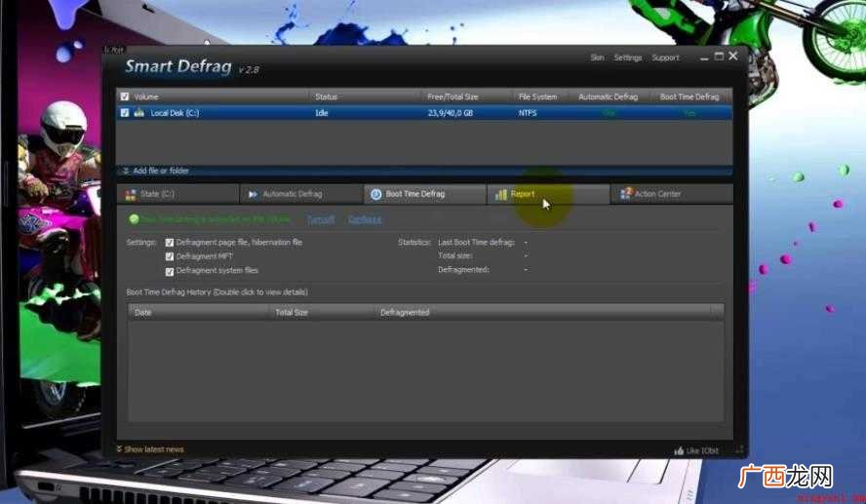The width and height of the screenshot is (866, 504).
Task: Open the Settings menu
Action: (628, 58)
